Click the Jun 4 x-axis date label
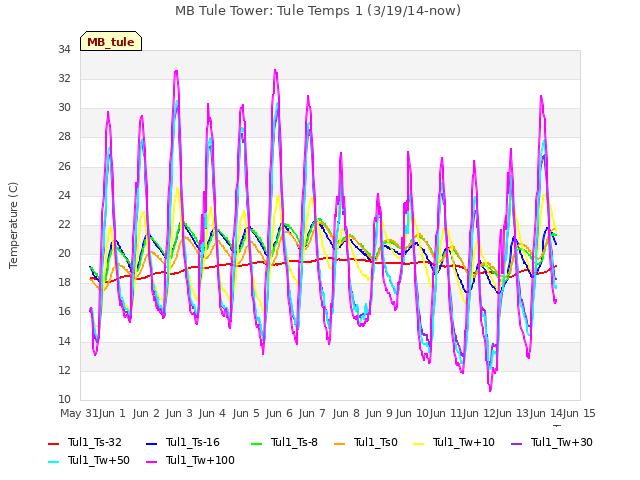 tap(212, 413)
